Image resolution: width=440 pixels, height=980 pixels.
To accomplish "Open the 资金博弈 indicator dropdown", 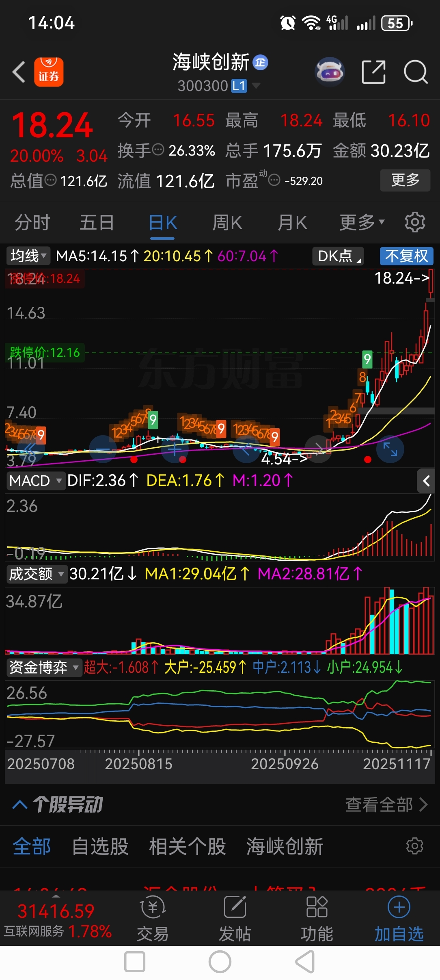I will click(44, 667).
